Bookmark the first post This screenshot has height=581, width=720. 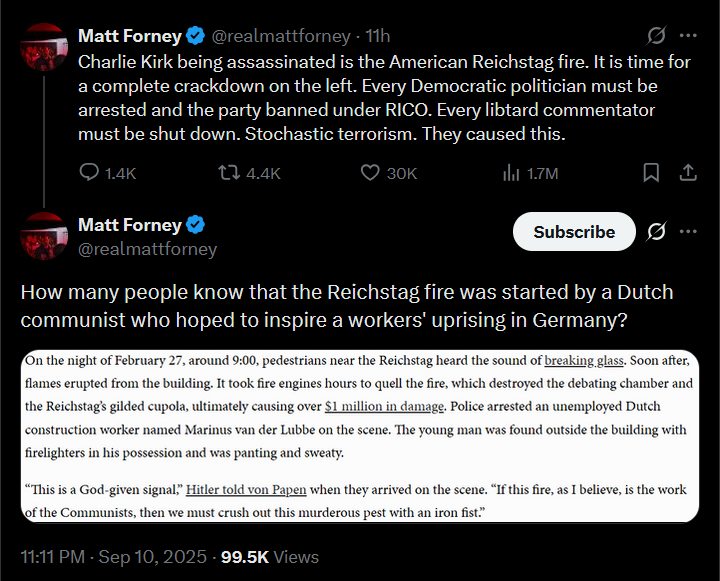(x=651, y=173)
